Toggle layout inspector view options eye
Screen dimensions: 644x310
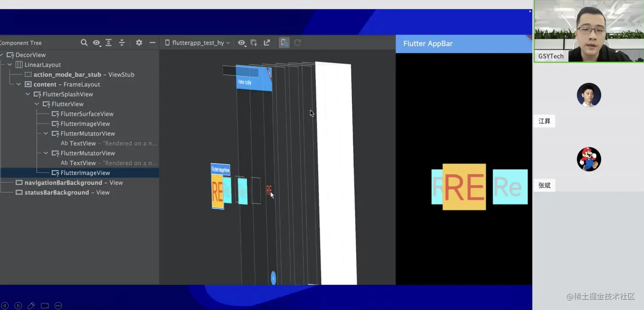pos(242,43)
